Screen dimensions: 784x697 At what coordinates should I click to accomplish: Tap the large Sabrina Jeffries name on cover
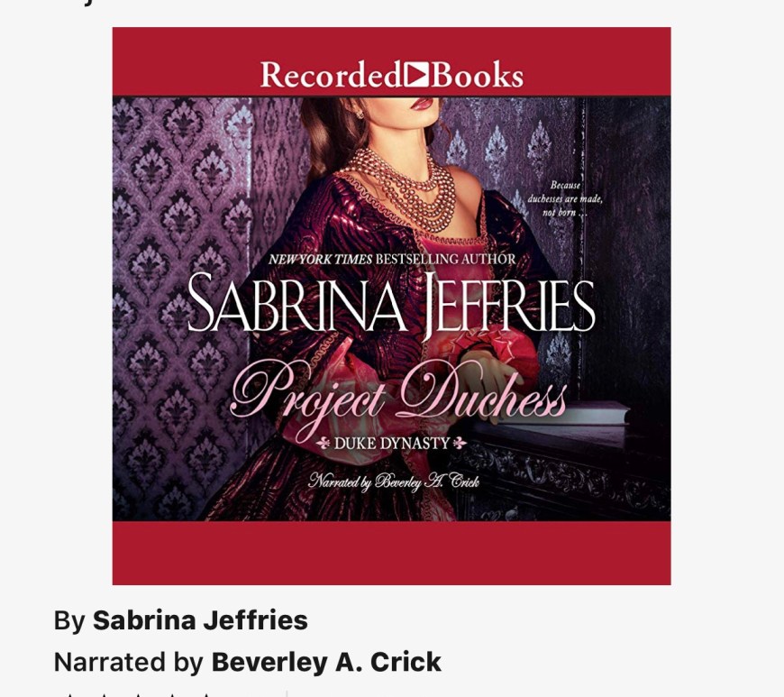(391, 304)
